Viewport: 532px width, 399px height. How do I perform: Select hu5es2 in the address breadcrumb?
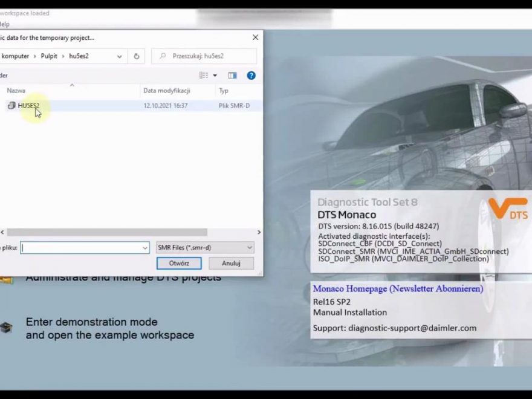79,56
